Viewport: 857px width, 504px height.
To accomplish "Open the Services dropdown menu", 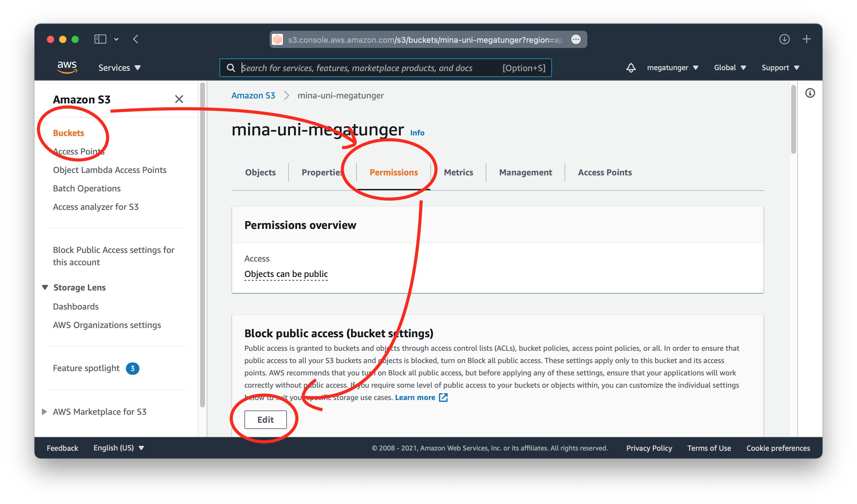I will 119,68.
